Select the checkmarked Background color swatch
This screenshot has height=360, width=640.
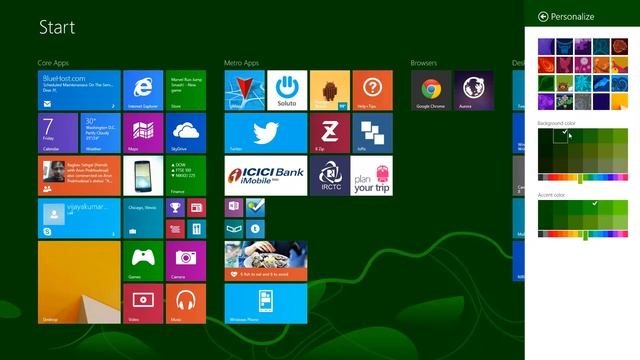[x=560, y=136]
